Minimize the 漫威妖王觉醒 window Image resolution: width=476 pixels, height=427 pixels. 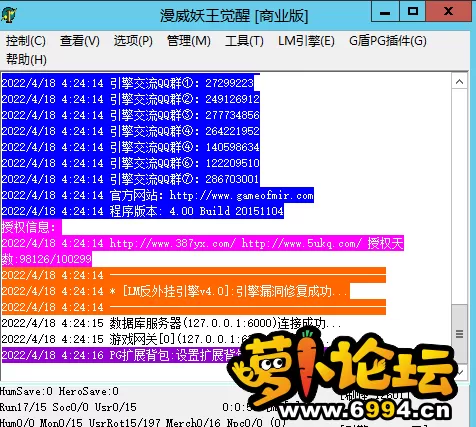pos(385,12)
